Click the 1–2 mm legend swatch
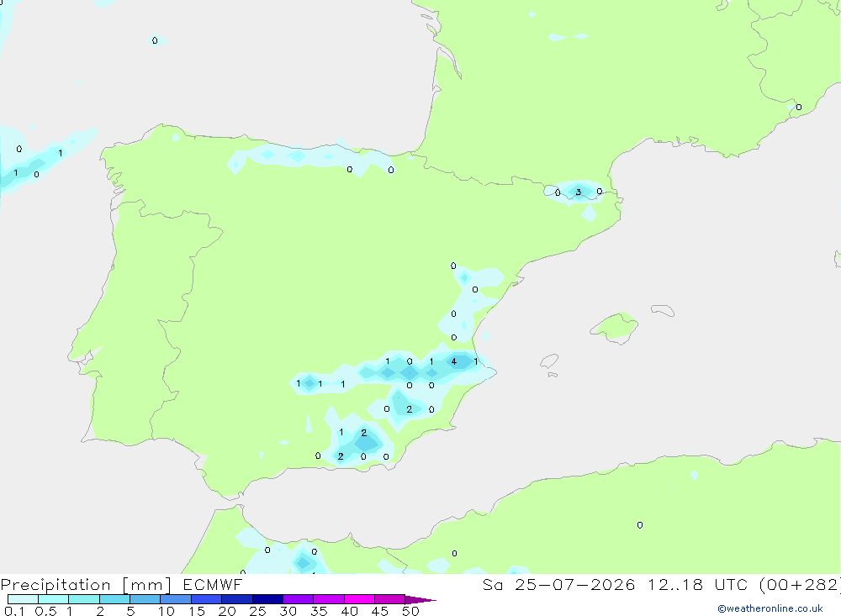The width and height of the screenshot is (841, 616). pos(84,599)
